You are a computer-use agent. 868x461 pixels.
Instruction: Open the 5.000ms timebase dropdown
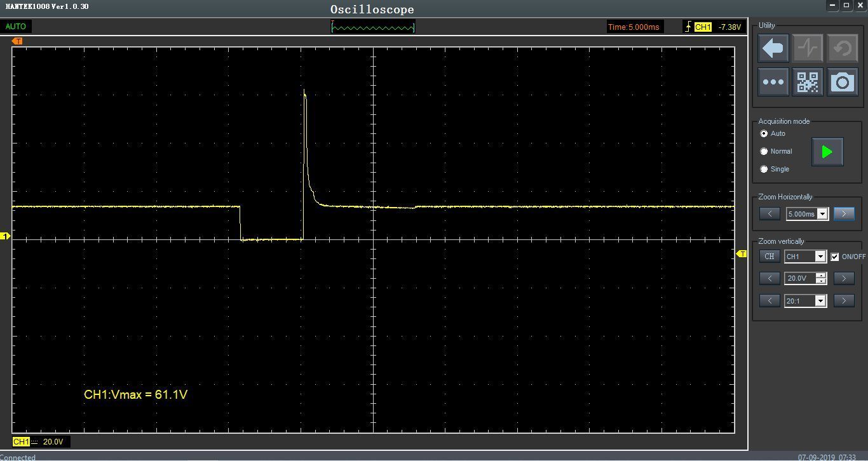tap(822, 214)
